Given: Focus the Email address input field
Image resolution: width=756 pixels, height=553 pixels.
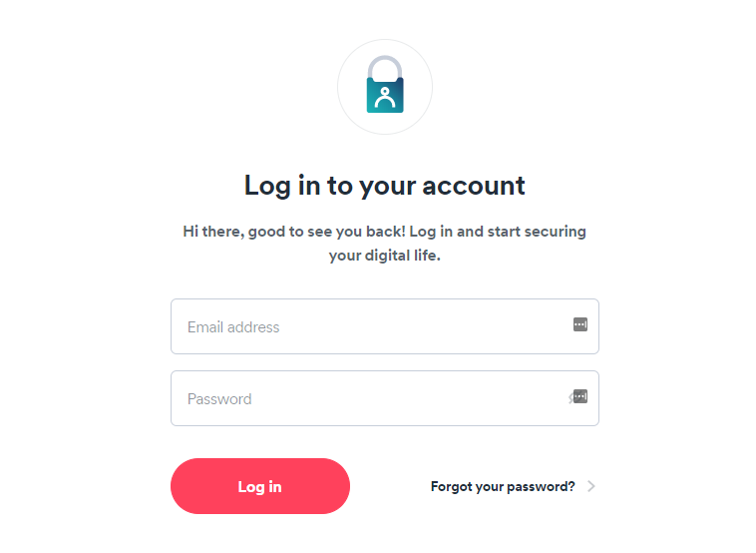Looking at the screenshot, I should (x=369, y=326).
